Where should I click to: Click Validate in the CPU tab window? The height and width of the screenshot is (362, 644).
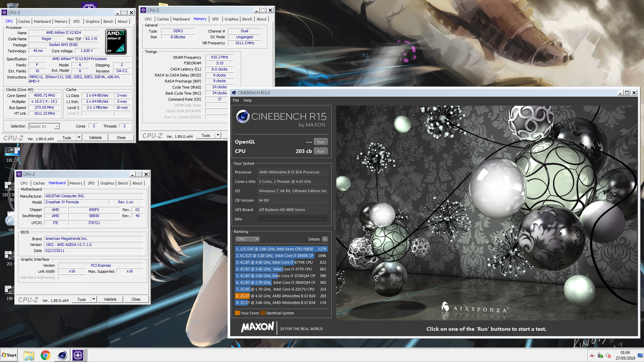95,138
